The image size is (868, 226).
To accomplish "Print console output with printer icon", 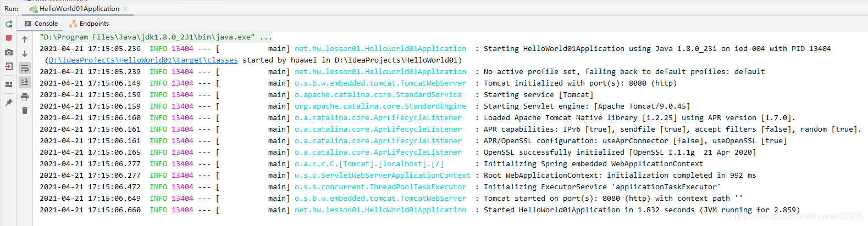I will pos(25,97).
